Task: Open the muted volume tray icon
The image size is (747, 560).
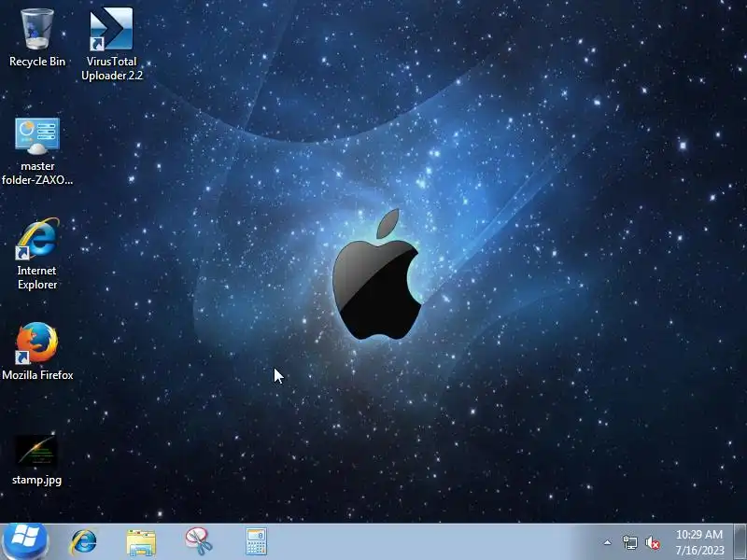Action: pos(652,542)
